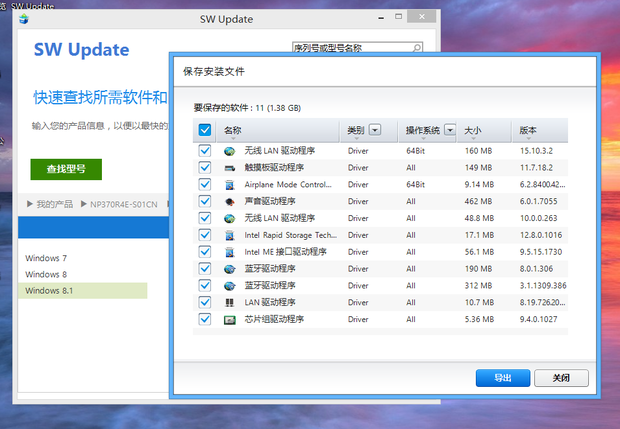The width and height of the screenshot is (620, 429).
Task: Click the chipset driver icon (芯片组驱动程序)
Action: coord(229,319)
